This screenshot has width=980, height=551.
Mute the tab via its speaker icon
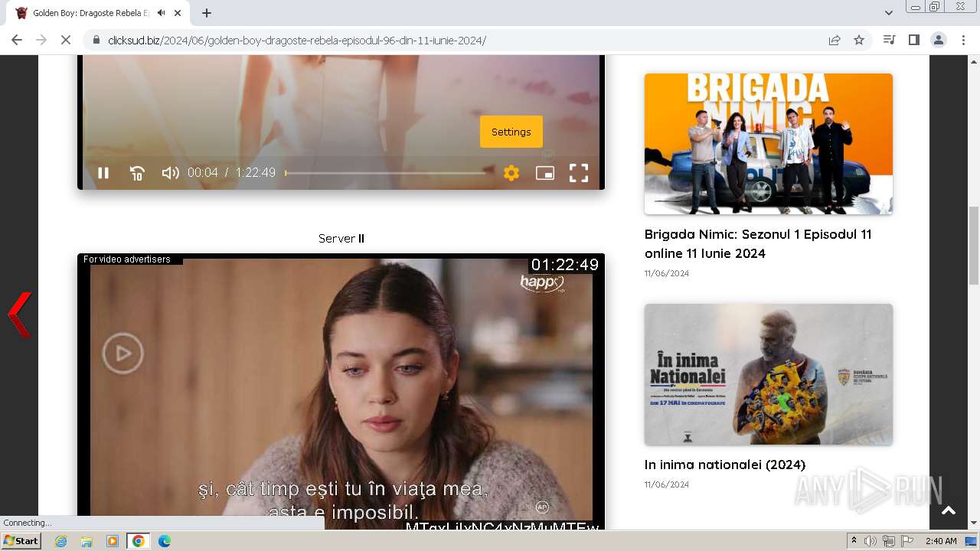(x=162, y=13)
